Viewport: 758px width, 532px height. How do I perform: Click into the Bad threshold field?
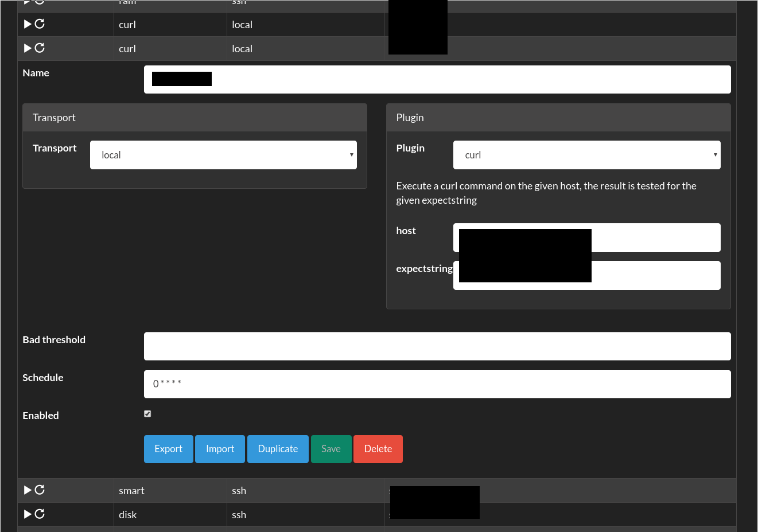pyautogui.click(x=437, y=347)
